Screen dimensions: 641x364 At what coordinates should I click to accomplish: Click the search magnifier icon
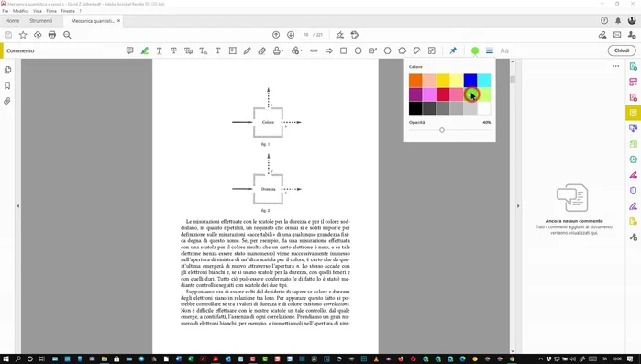pos(67,35)
